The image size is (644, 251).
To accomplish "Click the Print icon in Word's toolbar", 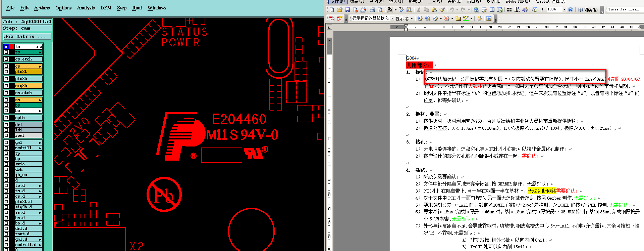I will (372, 10).
